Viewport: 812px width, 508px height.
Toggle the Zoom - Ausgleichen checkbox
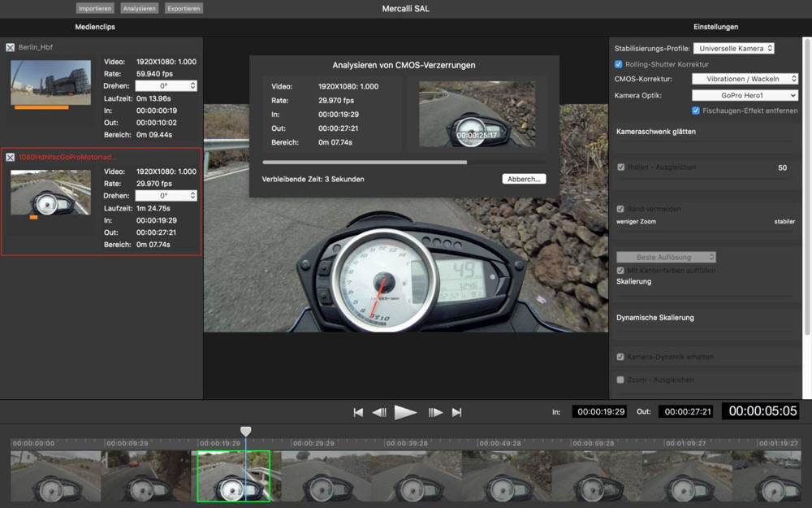pos(621,380)
